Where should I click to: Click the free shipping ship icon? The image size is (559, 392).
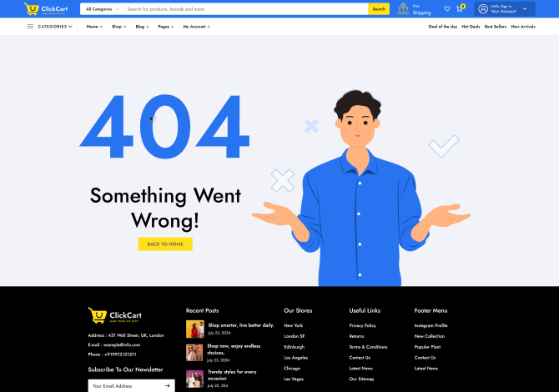pyautogui.click(x=403, y=9)
